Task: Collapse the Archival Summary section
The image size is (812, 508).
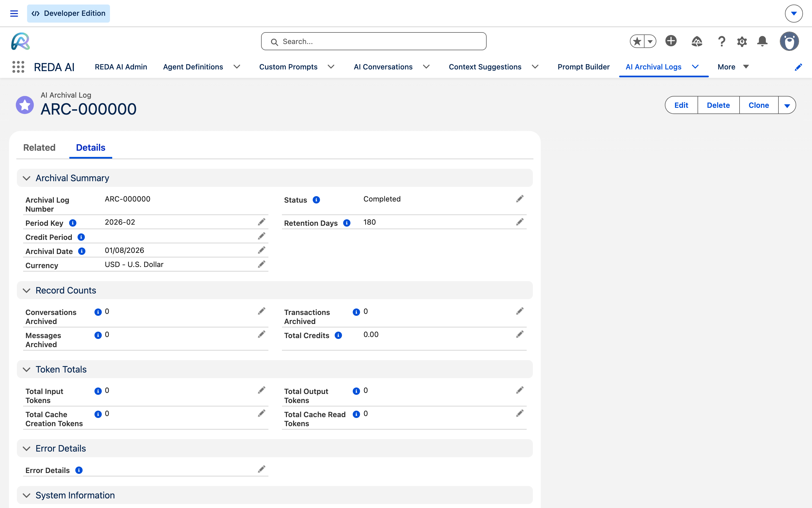Action: tap(27, 178)
